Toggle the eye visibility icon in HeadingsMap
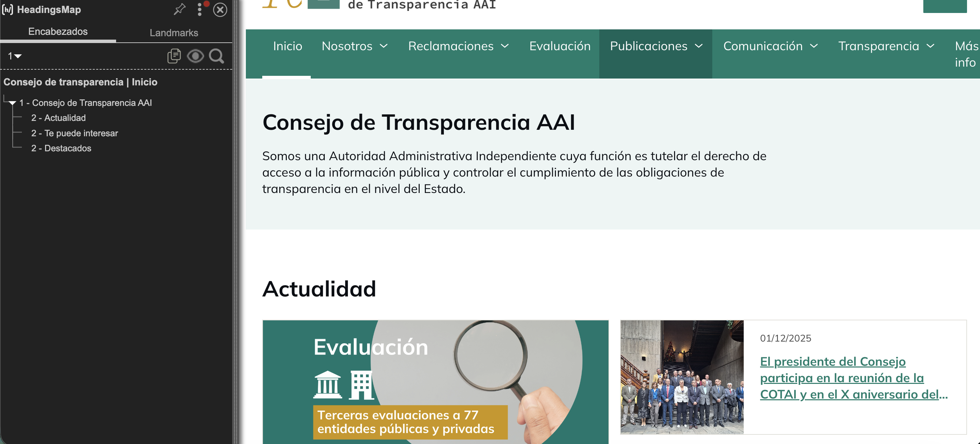The height and width of the screenshot is (444, 980). (195, 56)
